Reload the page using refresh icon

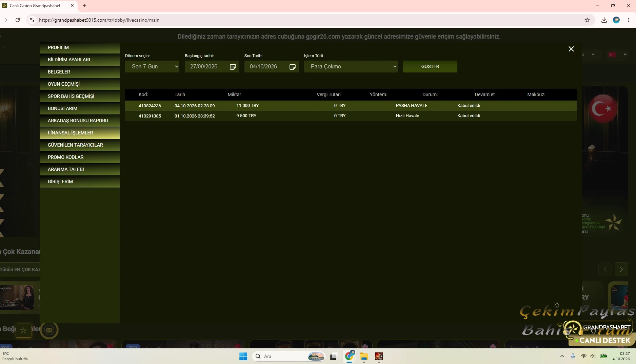pos(18,20)
